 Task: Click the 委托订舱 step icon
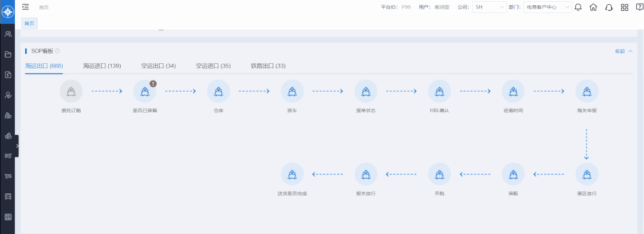coord(71,91)
